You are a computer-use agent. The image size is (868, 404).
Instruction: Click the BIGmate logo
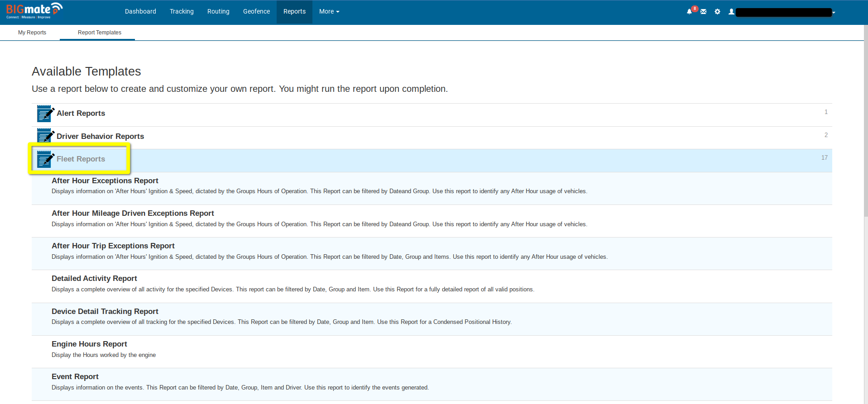[34, 11]
